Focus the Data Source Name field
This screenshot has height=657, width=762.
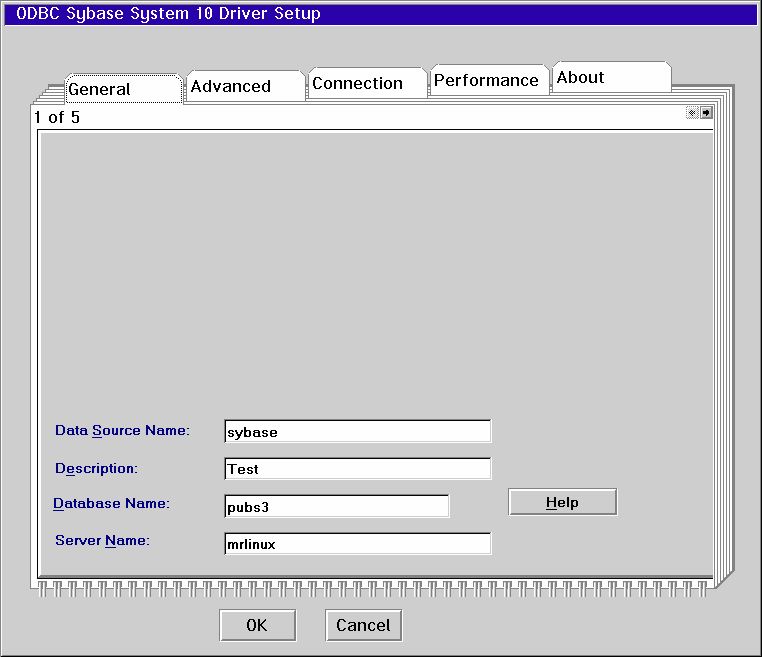click(358, 432)
